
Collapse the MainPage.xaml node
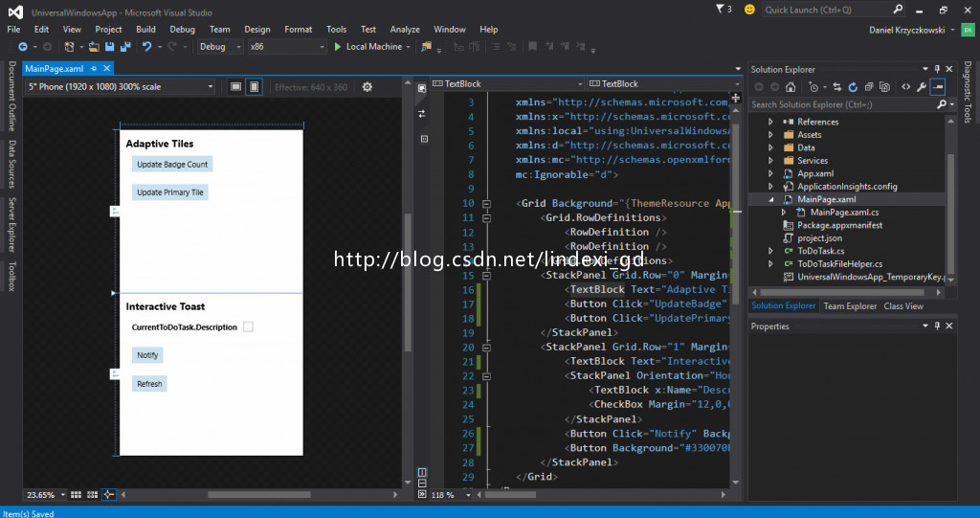(770, 199)
